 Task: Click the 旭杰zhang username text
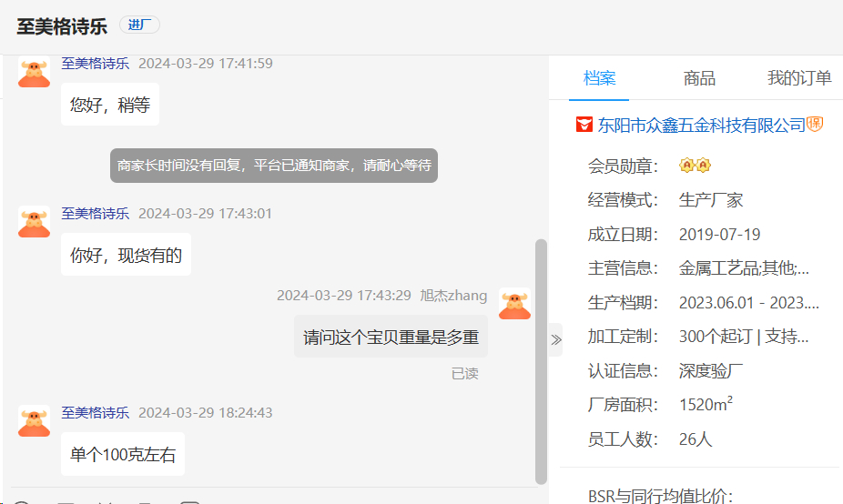[x=453, y=296]
